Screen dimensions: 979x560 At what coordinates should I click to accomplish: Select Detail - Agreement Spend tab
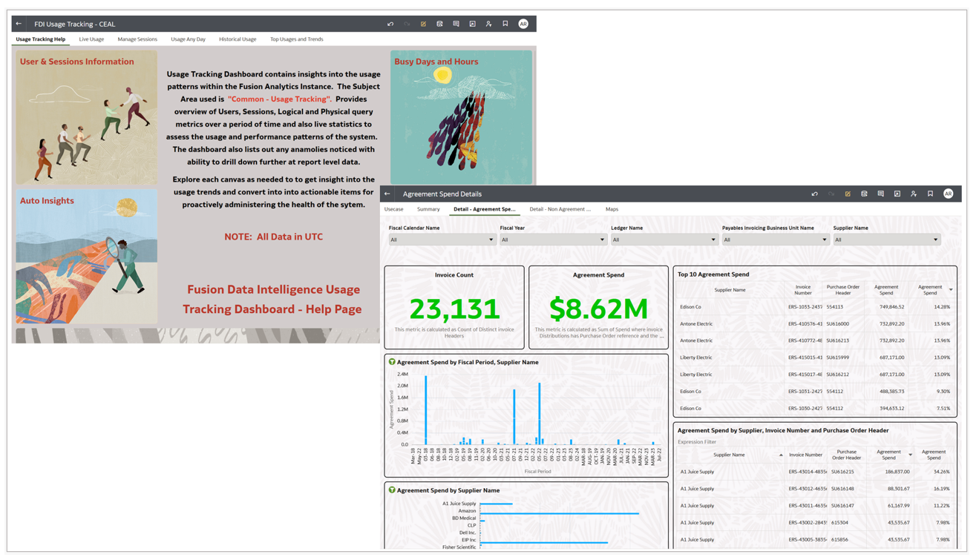[485, 209]
